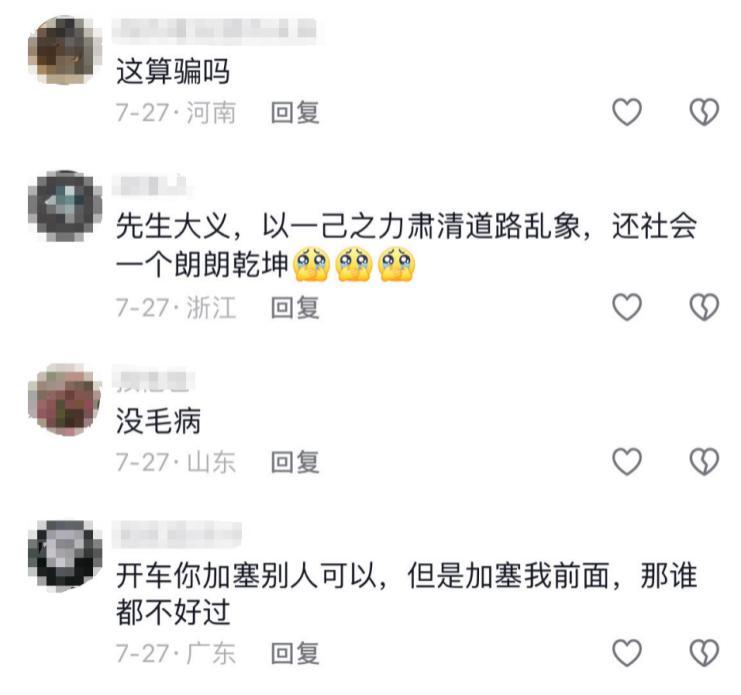The height and width of the screenshot is (695, 741).
Task: Dislike the 先生大义 comment from 浙江
Action: (x=704, y=307)
